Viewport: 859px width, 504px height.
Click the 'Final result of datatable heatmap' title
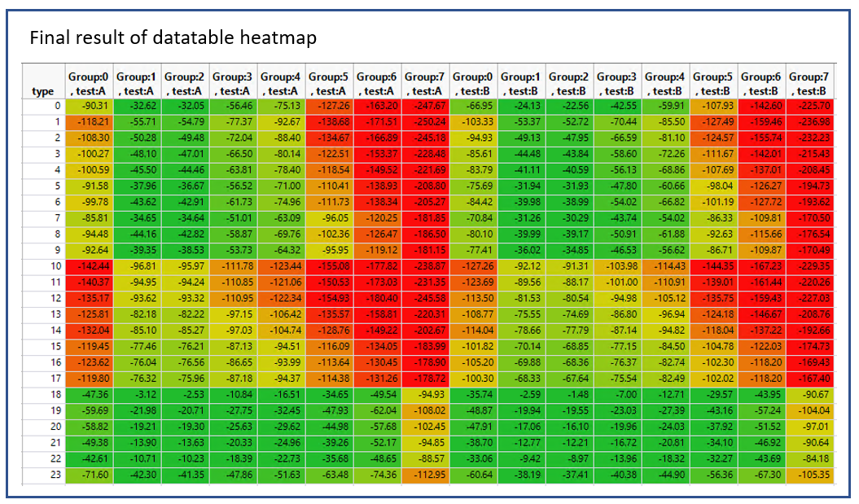click(x=173, y=38)
